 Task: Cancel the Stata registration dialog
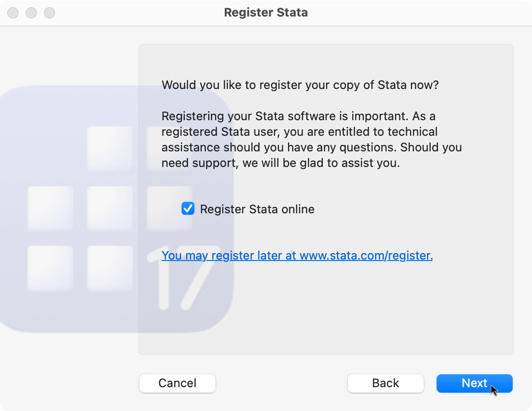(x=177, y=383)
